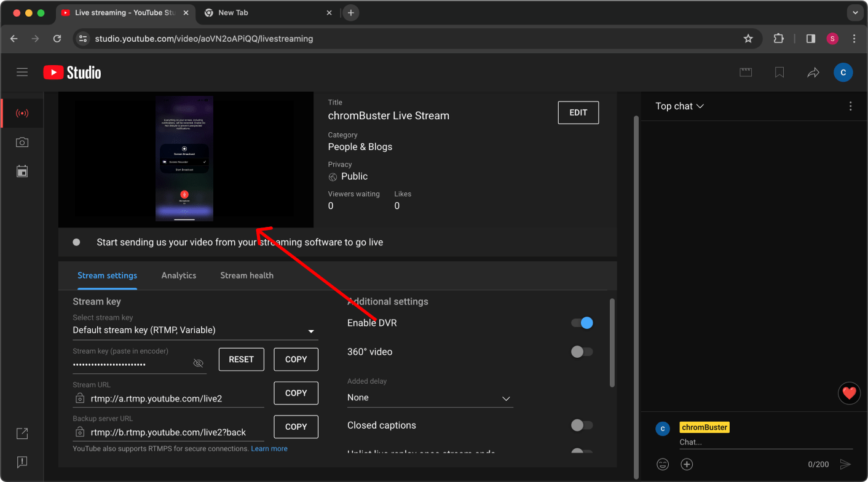Disable the Enable DVR toggle
This screenshot has width=868, height=482.
click(582, 323)
